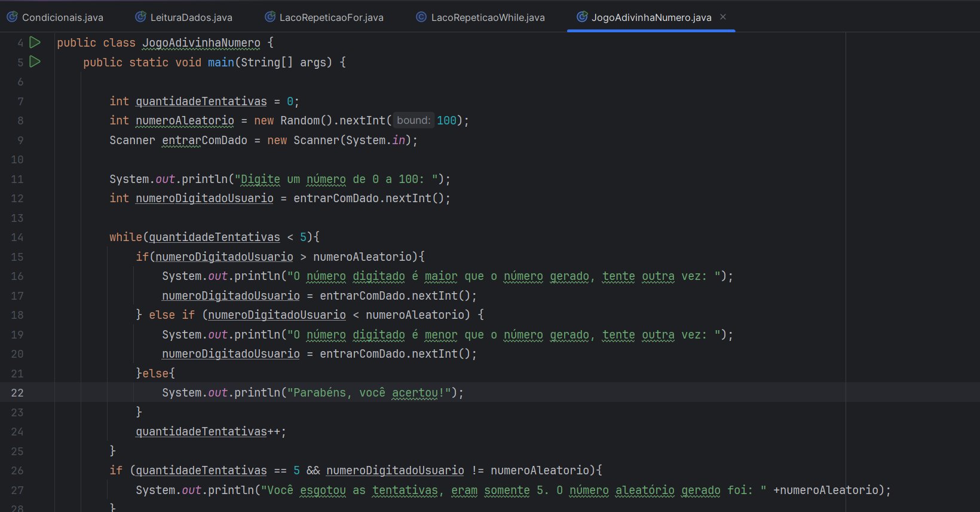Click the Condicionais.java class file icon
The height and width of the screenshot is (512, 980).
point(12,17)
